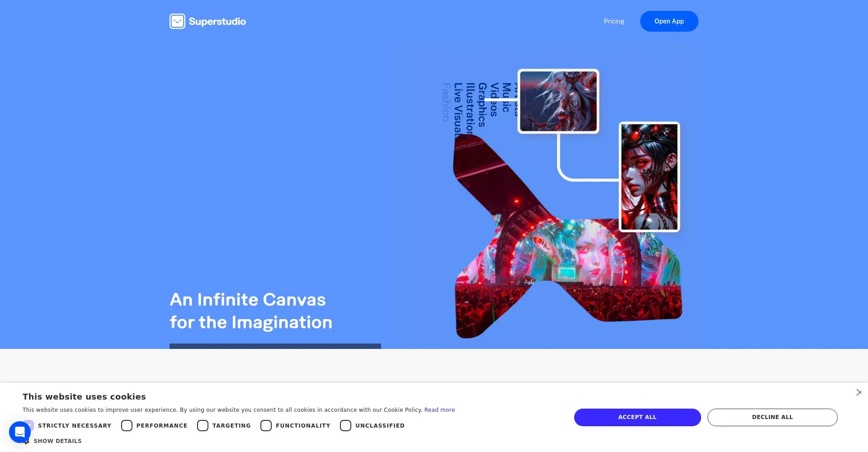This screenshot has height=452, width=868.
Task: Follow the Read more cookie policy link
Action: [x=439, y=410]
